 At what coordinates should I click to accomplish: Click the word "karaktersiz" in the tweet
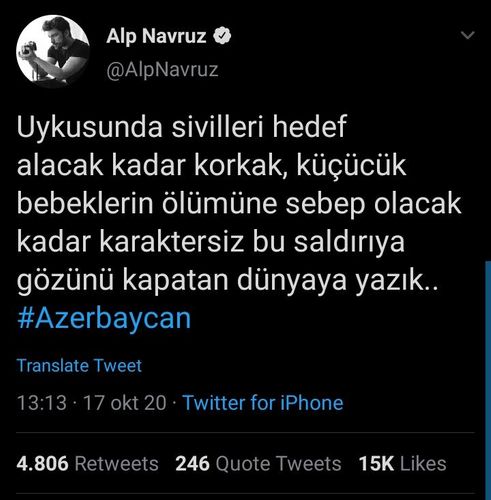(171, 241)
